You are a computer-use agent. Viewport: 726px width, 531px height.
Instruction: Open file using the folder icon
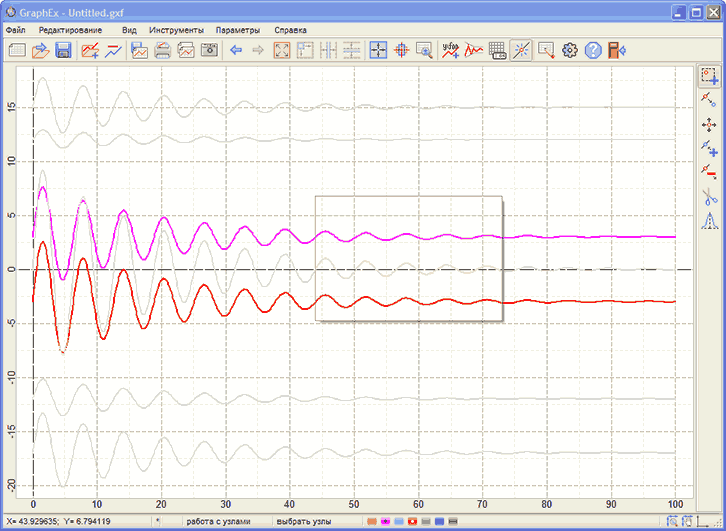40,50
